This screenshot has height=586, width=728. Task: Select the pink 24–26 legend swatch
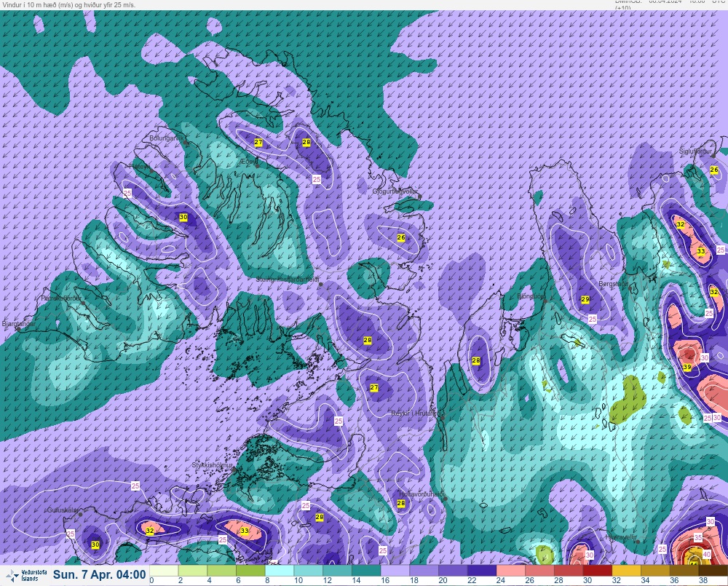point(511,571)
